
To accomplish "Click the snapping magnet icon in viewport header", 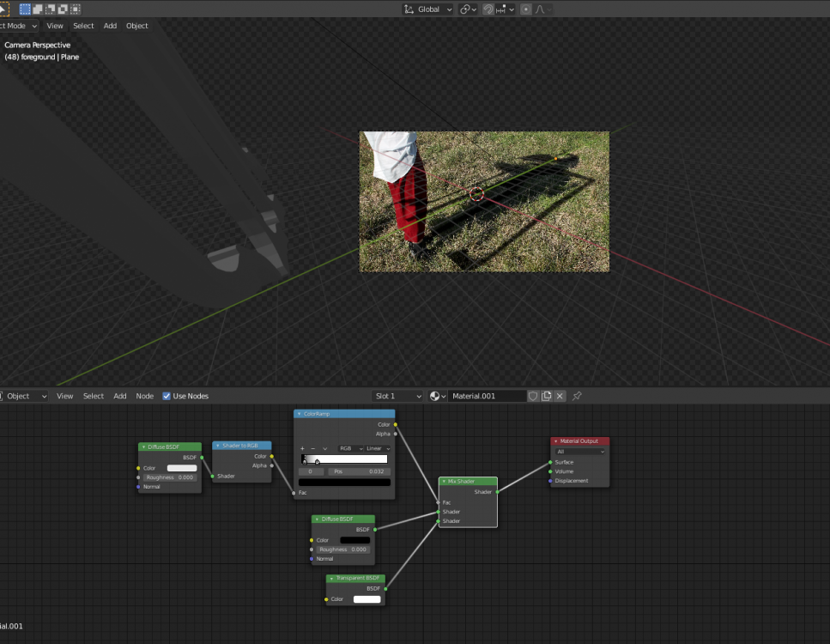I will coord(488,9).
